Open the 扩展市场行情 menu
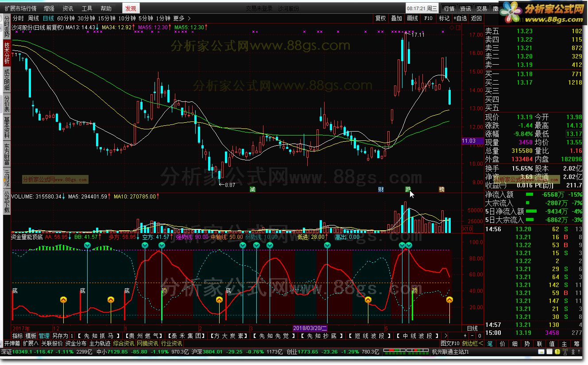 (21, 8)
